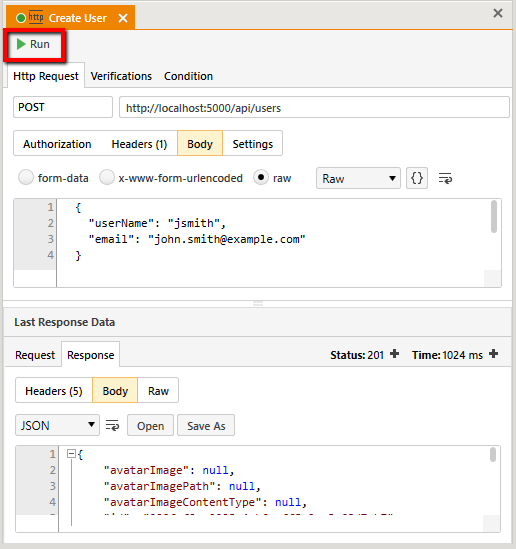Click the Open button
The height and width of the screenshot is (549, 516).
pyautogui.click(x=151, y=425)
